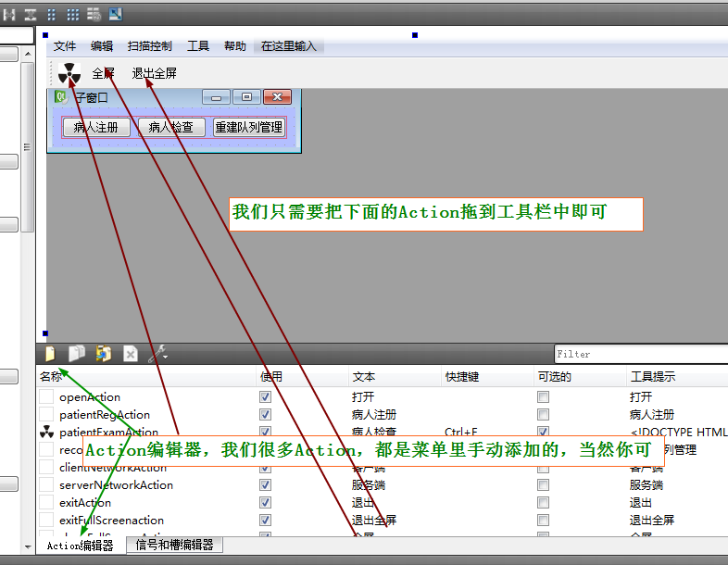
Task: Click the adjust size icon
Action: 115,15
